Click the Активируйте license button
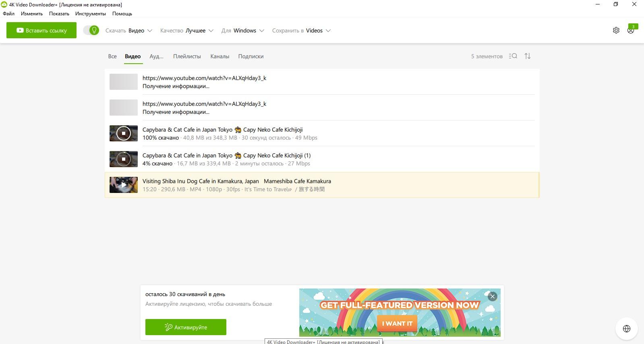Viewport: 644px width, 344px height. [x=186, y=327]
